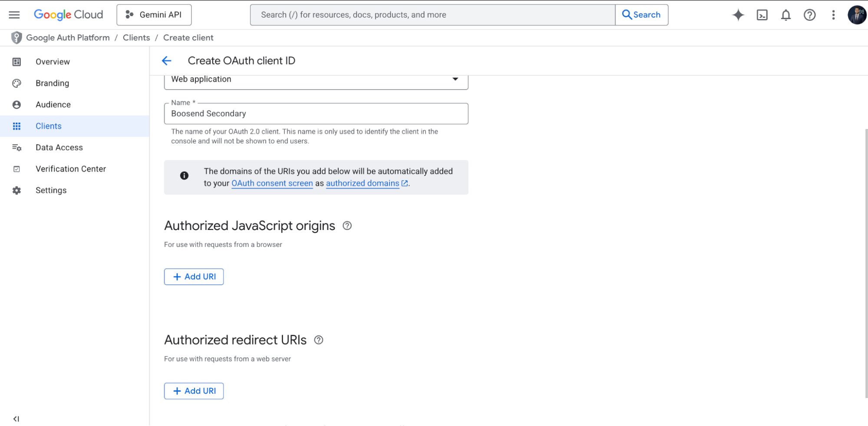Open the navigation hamburger menu
The height and width of the screenshot is (426, 868).
(14, 14)
